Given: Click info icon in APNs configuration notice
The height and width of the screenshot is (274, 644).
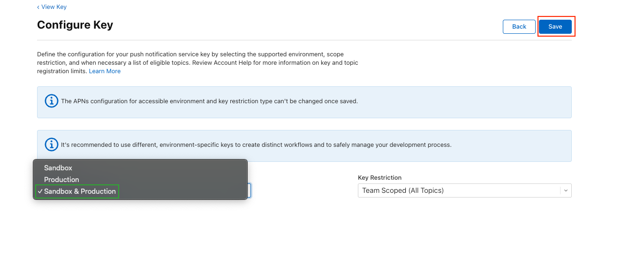Looking at the screenshot, I should point(51,101).
